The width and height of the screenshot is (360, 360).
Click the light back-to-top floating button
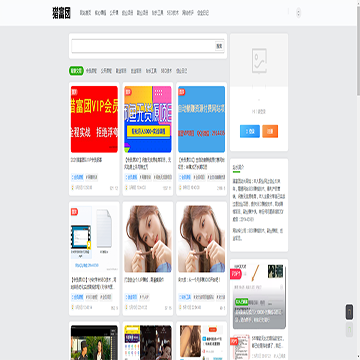pyautogui.click(x=349, y=330)
